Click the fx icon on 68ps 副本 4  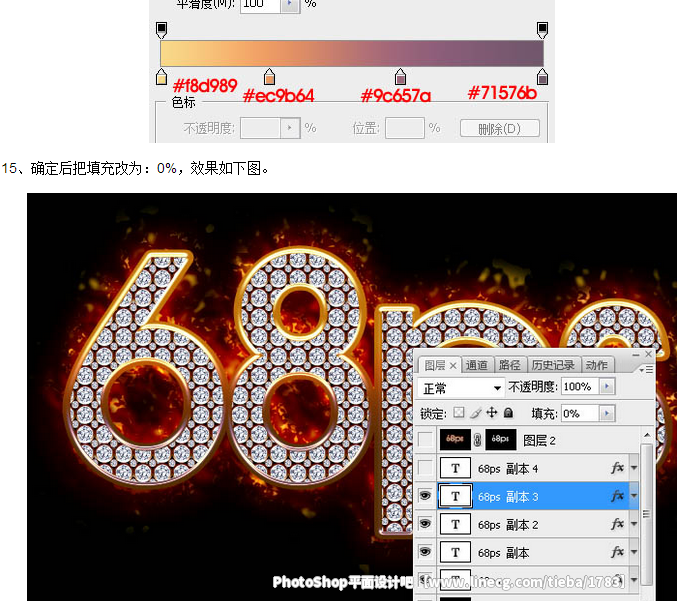[617, 468]
